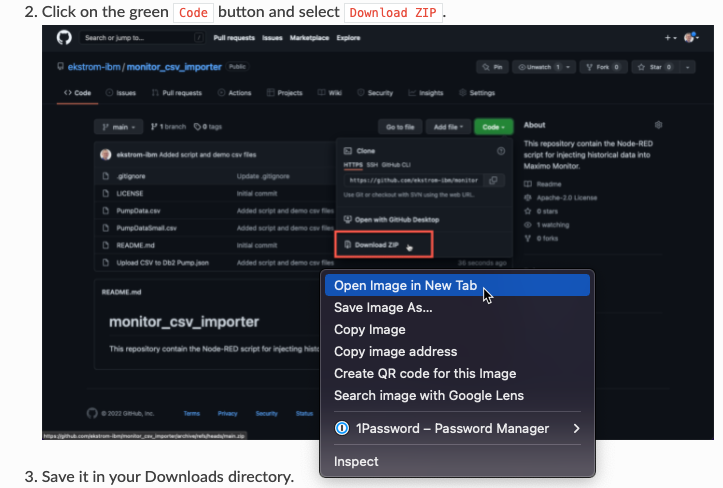Click the ekstrom-ibm commit author avatar
The width and height of the screenshot is (723, 488).
106,155
